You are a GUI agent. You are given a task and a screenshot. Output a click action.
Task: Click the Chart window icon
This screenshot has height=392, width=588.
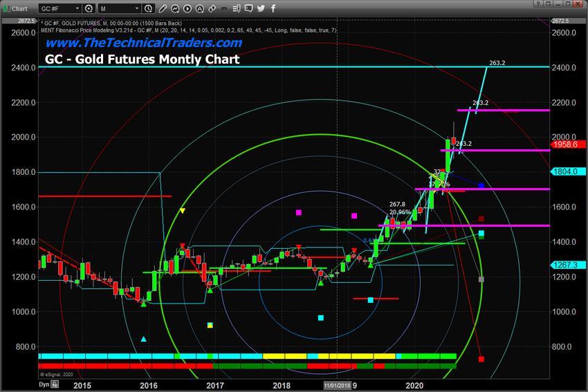7,8
